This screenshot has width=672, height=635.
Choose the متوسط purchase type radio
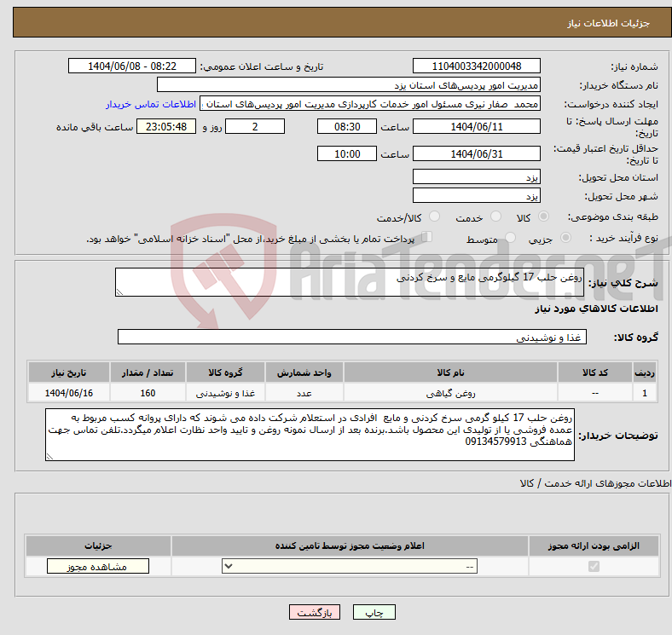512,240
